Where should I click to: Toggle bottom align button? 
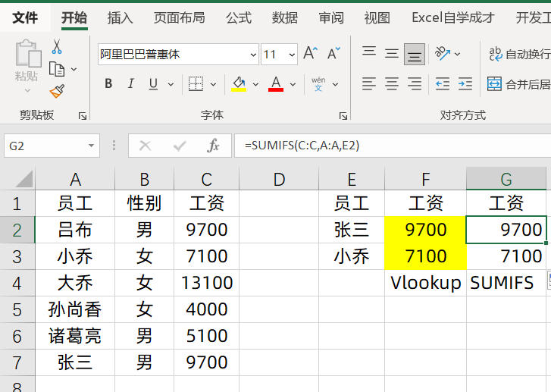click(x=415, y=54)
